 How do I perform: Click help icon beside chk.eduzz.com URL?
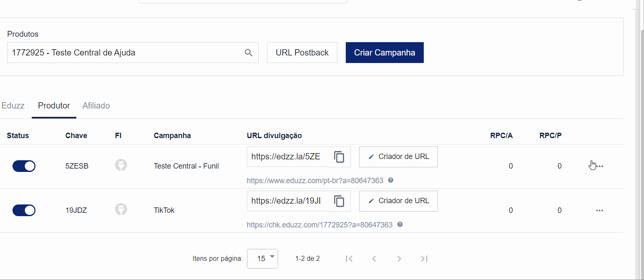(x=400, y=225)
